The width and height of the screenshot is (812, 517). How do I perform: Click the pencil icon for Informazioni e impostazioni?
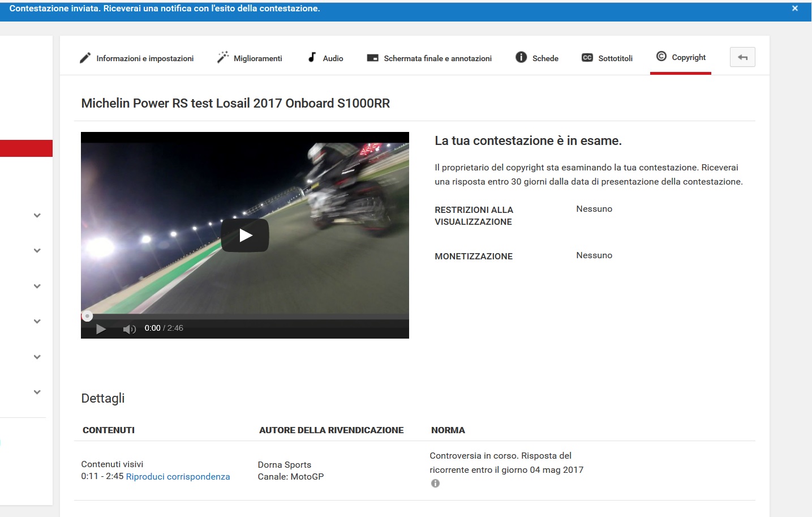85,58
